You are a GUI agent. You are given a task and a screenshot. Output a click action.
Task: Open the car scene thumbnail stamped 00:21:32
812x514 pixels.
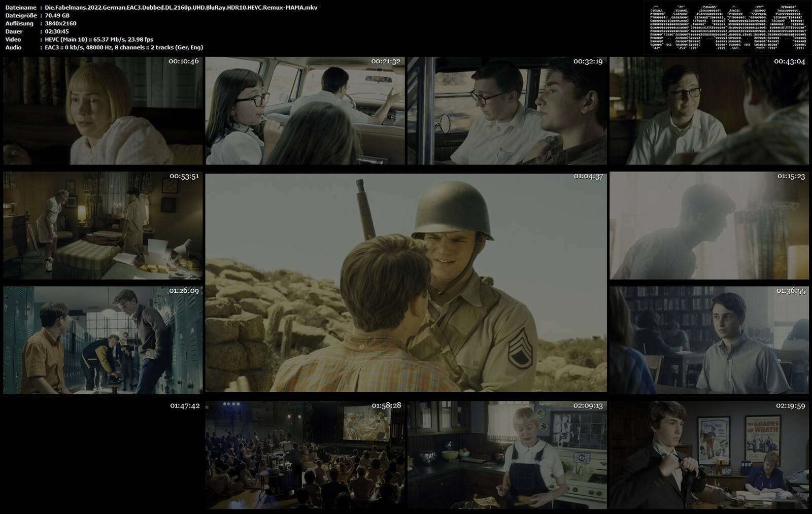click(x=305, y=111)
